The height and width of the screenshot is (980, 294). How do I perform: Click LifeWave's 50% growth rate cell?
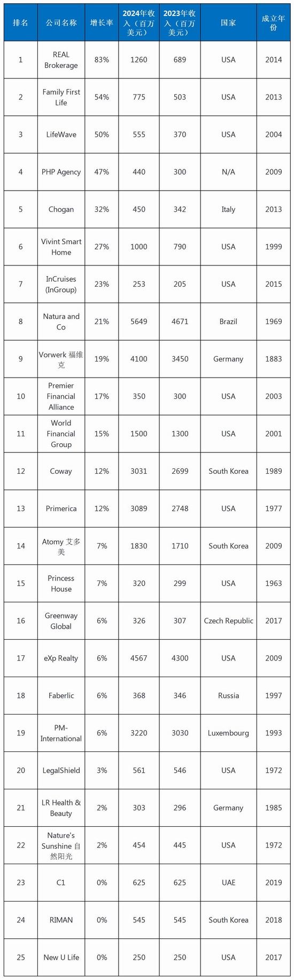[x=102, y=135]
